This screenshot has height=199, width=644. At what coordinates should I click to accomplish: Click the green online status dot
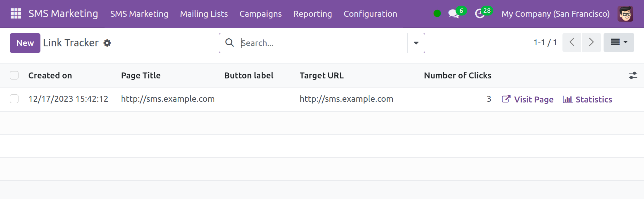[x=437, y=14]
